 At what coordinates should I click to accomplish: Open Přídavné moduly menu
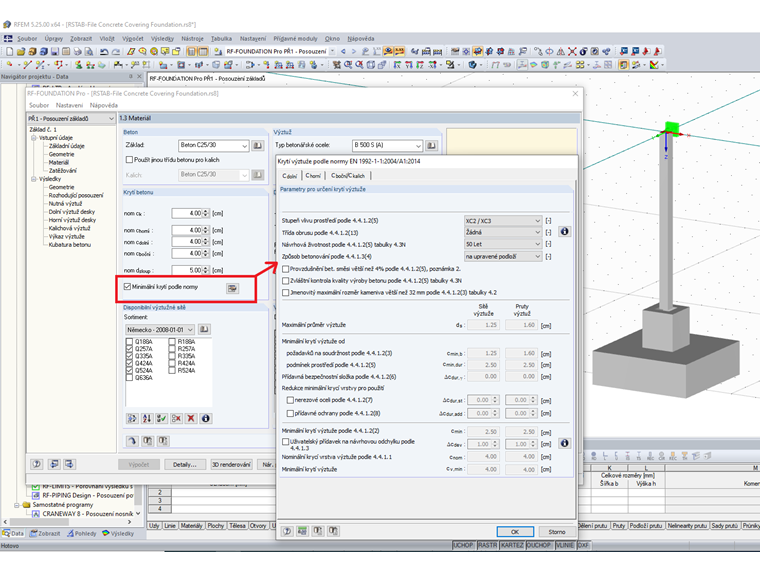[295, 39]
